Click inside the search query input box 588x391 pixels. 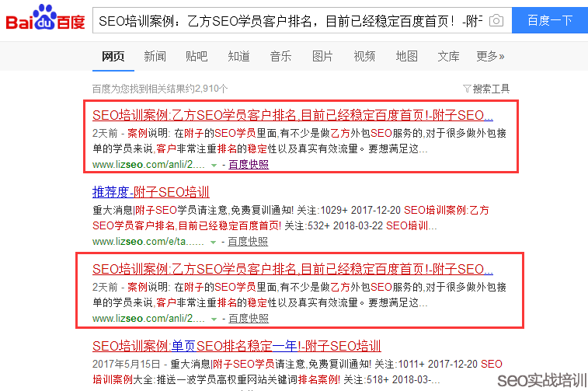tap(287, 20)
